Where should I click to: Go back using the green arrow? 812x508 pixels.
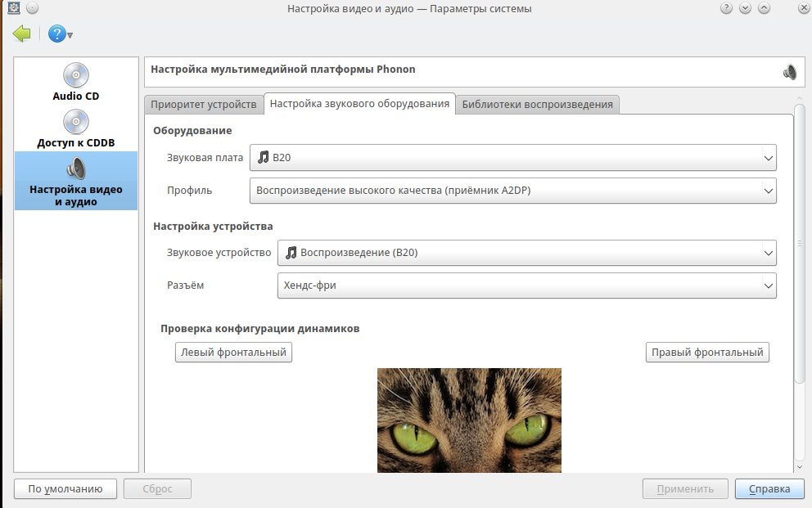pyautogui.click(x=22, y=34)
